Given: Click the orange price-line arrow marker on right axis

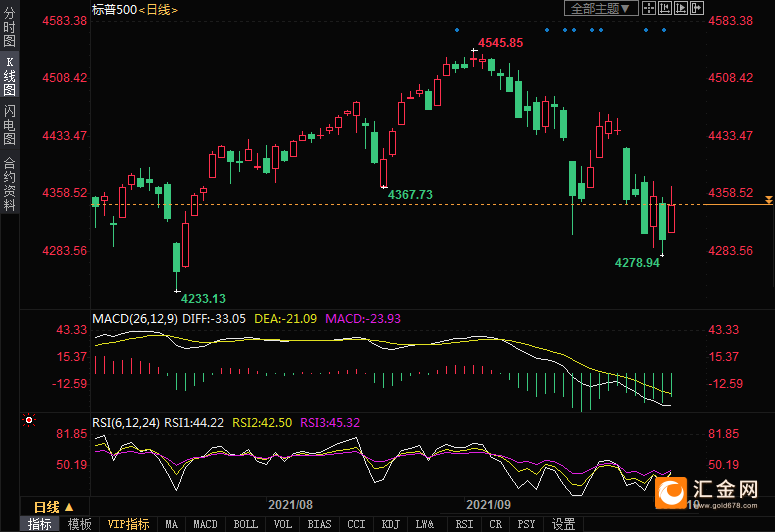Looking at the screenshot, I should point(769,200).
